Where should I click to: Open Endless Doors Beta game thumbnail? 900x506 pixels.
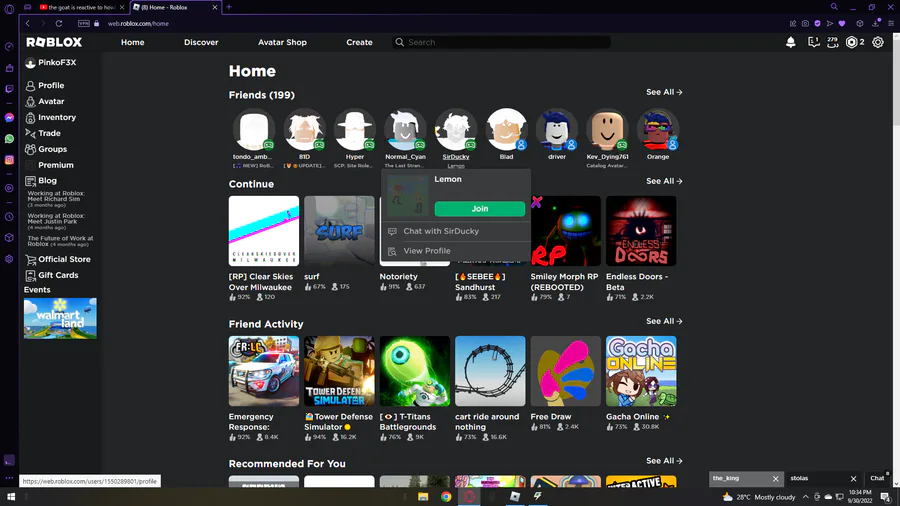[x=641, y=231]
